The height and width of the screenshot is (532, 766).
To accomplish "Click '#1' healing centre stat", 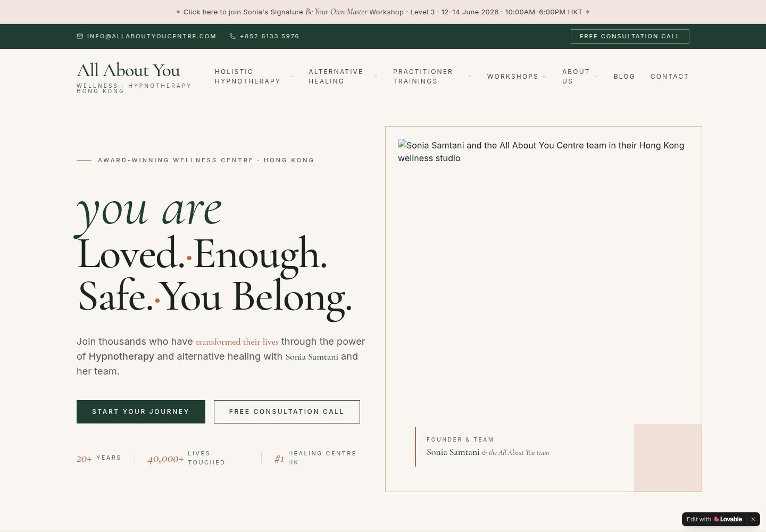I will click(x=279, y=459).
